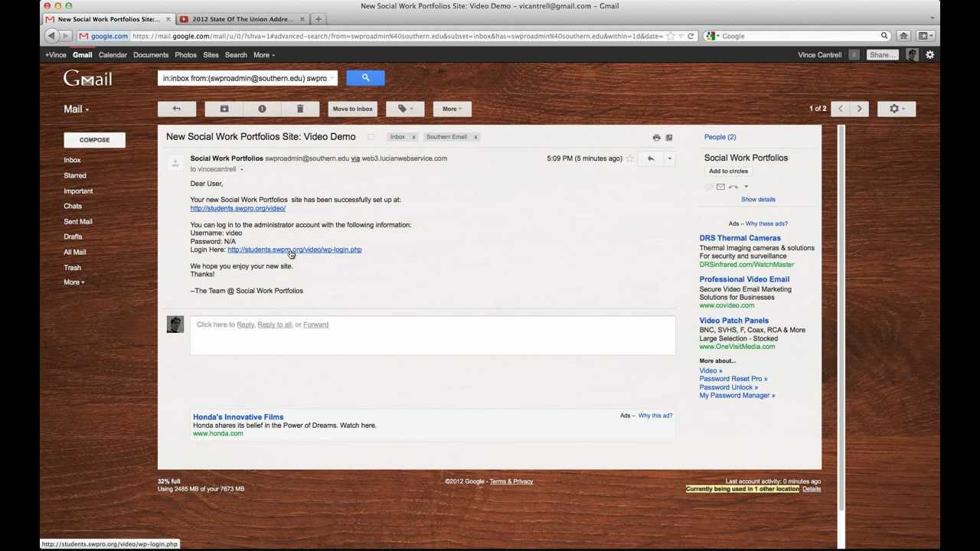Open conversation in new window icon
Screen dimensions: 980x551
(x=668, y=138)
